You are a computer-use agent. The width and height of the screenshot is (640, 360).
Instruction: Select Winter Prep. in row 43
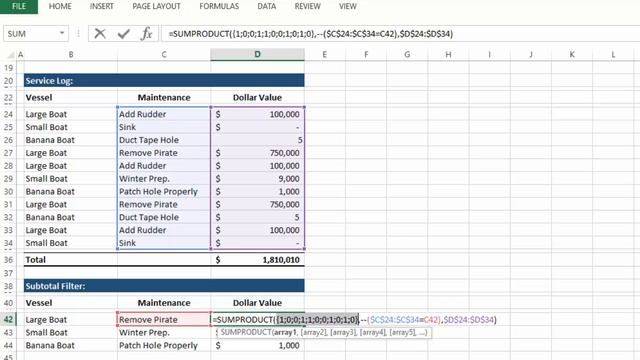(164, 333)
